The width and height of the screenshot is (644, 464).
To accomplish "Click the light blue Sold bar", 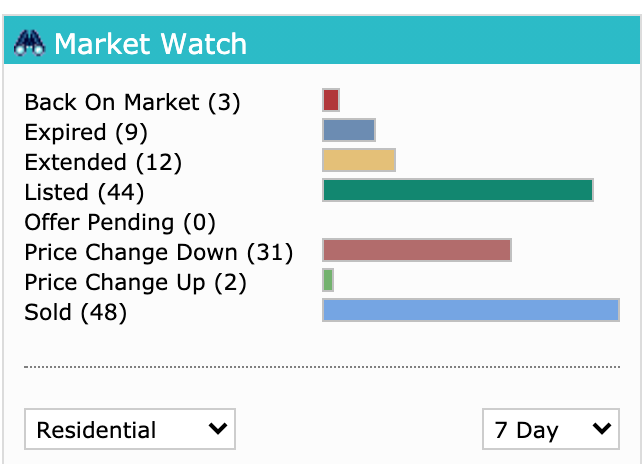I will (x=471, y=310).
